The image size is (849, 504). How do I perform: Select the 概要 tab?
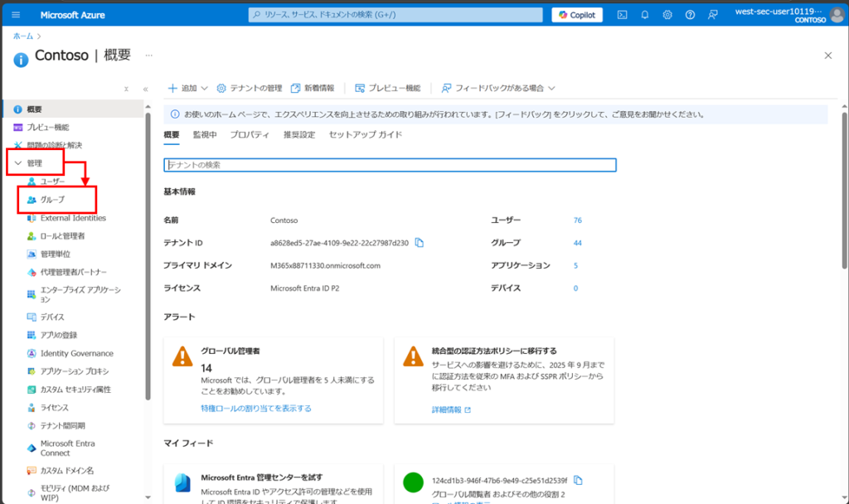click(172, 135)
